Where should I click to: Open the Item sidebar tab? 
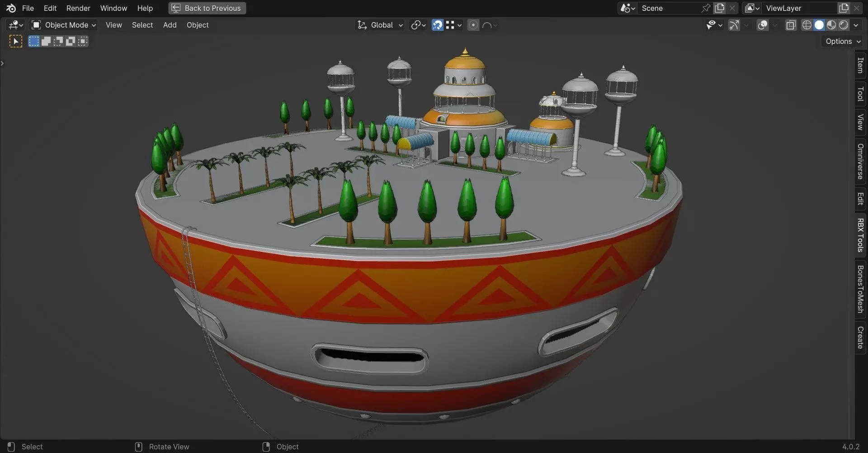point(860,66)
